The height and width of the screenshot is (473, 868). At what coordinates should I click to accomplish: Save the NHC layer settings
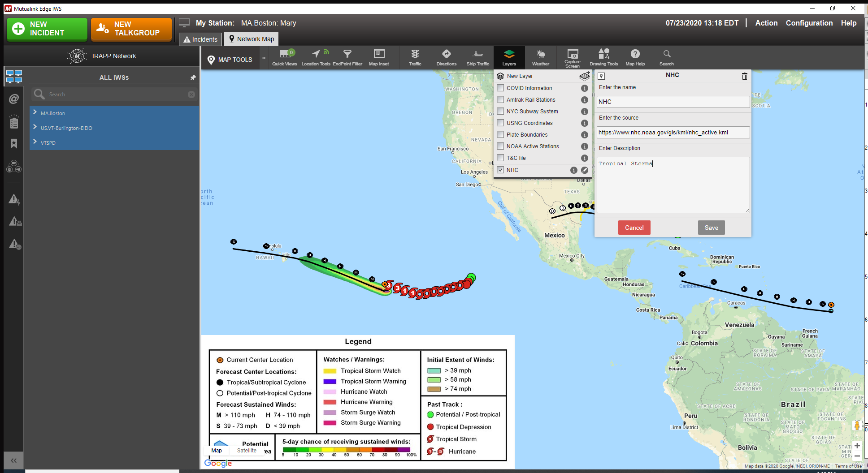[711, 228]
